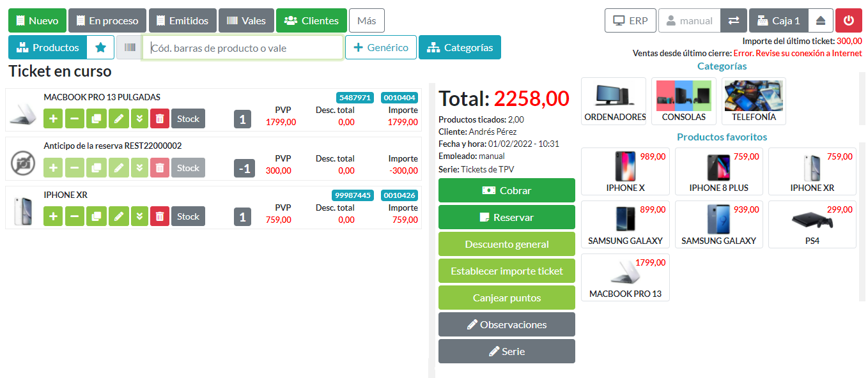
Task: Open favorites with the star icon
Action: pos(100,47)
